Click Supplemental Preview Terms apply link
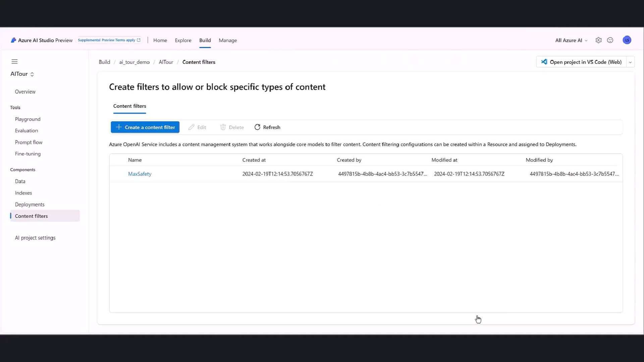Viewport: 644px width, 362px height. pos(109,40)
